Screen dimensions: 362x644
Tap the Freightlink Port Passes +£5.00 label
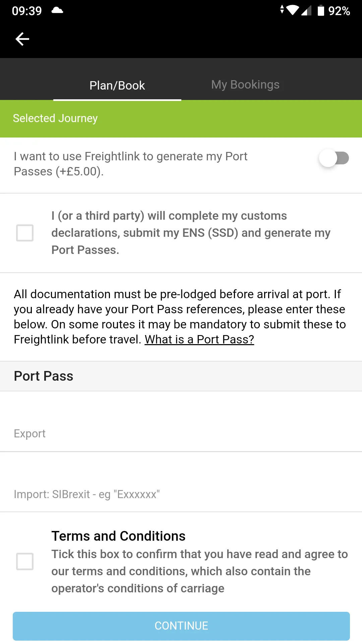pyautogui.click(x=131, y=164)
